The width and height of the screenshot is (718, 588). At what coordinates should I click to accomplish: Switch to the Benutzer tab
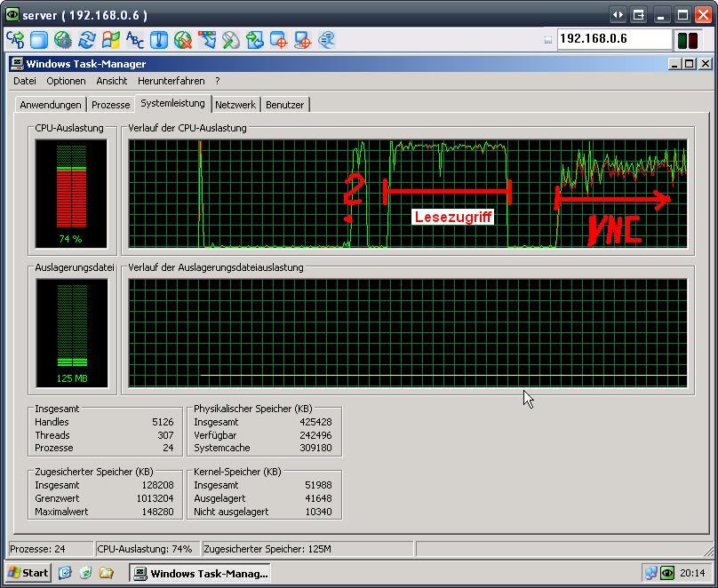coord(285,105)
